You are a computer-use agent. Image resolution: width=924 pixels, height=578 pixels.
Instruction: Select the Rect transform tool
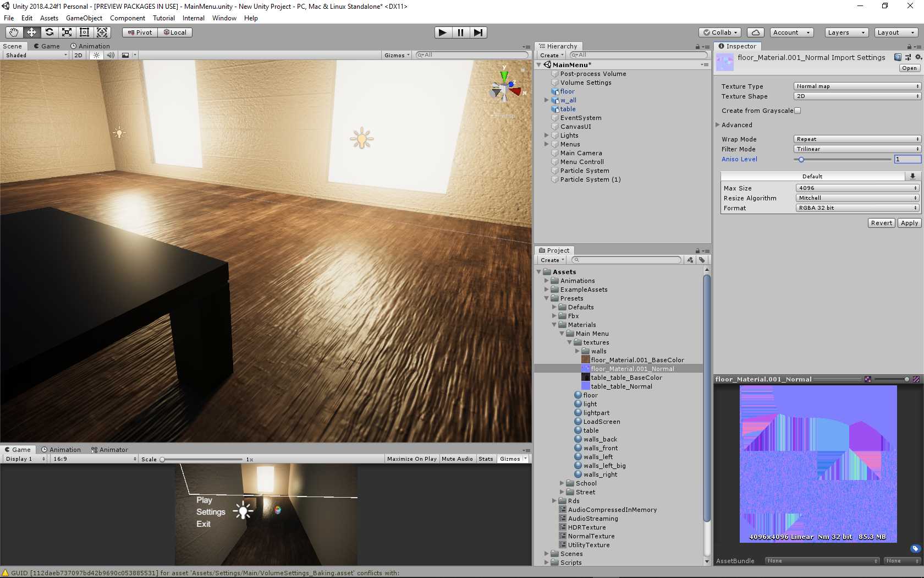click(x=84, y=32)
